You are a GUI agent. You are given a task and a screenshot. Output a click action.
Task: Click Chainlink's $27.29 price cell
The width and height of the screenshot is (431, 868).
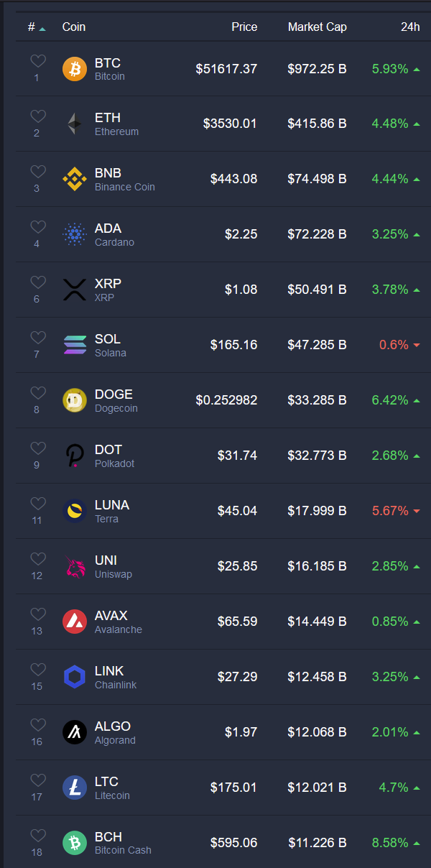237,678
